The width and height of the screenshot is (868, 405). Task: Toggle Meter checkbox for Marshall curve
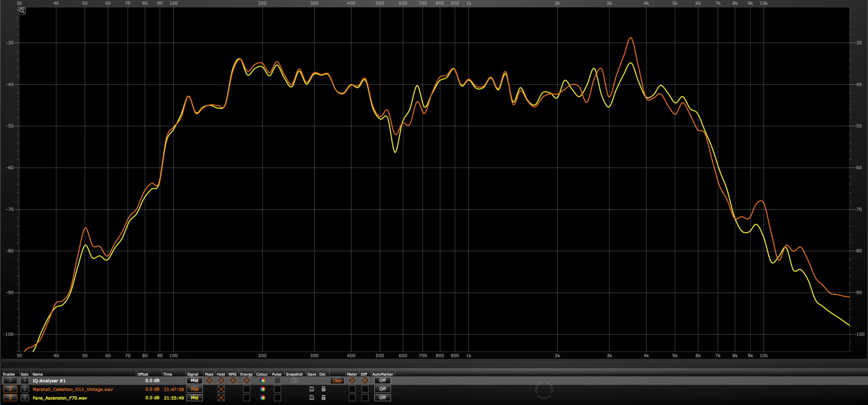click(352, 389)
